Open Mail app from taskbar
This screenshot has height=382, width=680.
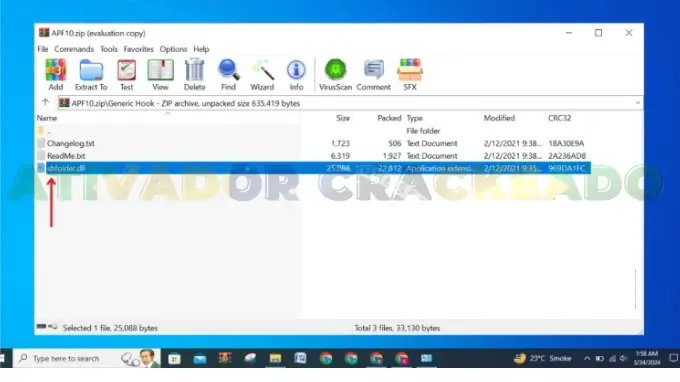tap(200, 358)
